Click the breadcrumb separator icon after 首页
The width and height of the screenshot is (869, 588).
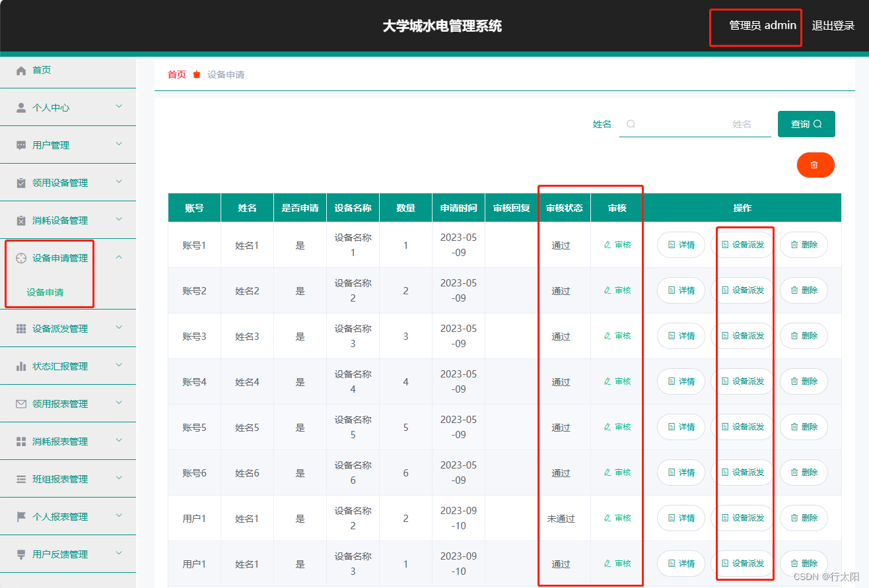(197, 75)
